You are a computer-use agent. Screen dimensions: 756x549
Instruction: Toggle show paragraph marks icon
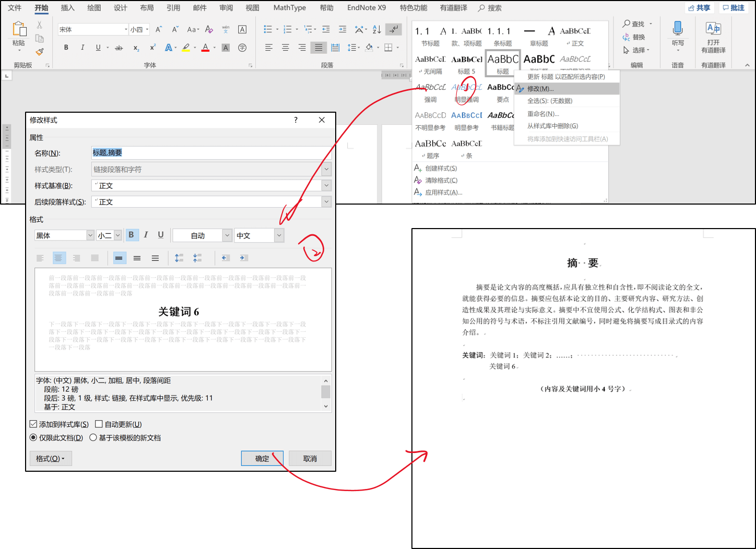pos(394,29)
